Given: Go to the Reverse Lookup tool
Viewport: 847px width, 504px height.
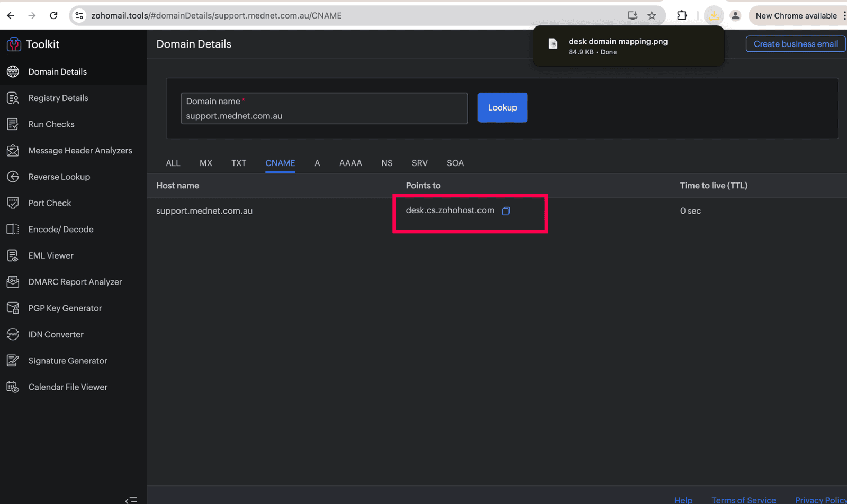Looking at the screenshot, I should tap(59, 177).
